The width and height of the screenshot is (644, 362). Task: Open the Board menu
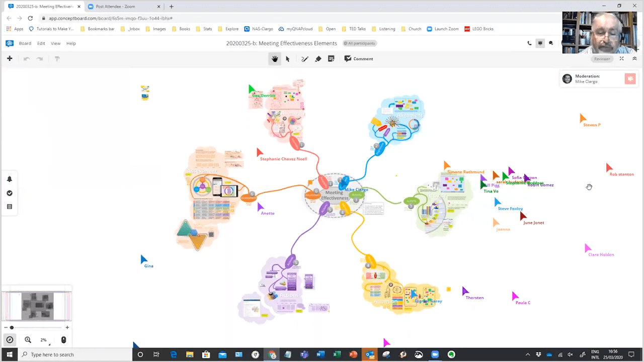tap(25, 43)
